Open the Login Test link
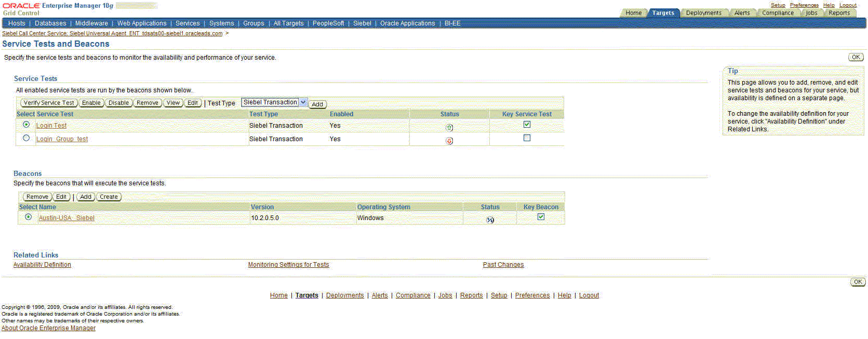868x339 pixels. pos(51,126)
